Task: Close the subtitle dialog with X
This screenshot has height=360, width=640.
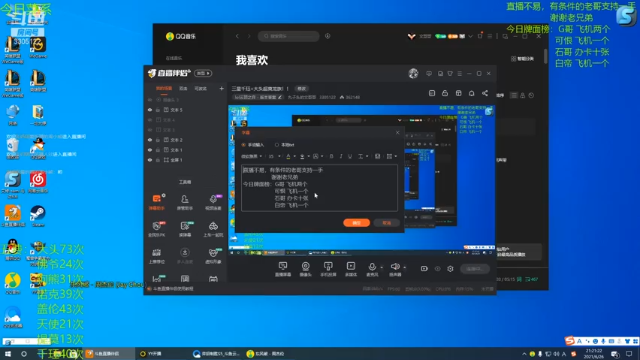Action: click(397, 132)
